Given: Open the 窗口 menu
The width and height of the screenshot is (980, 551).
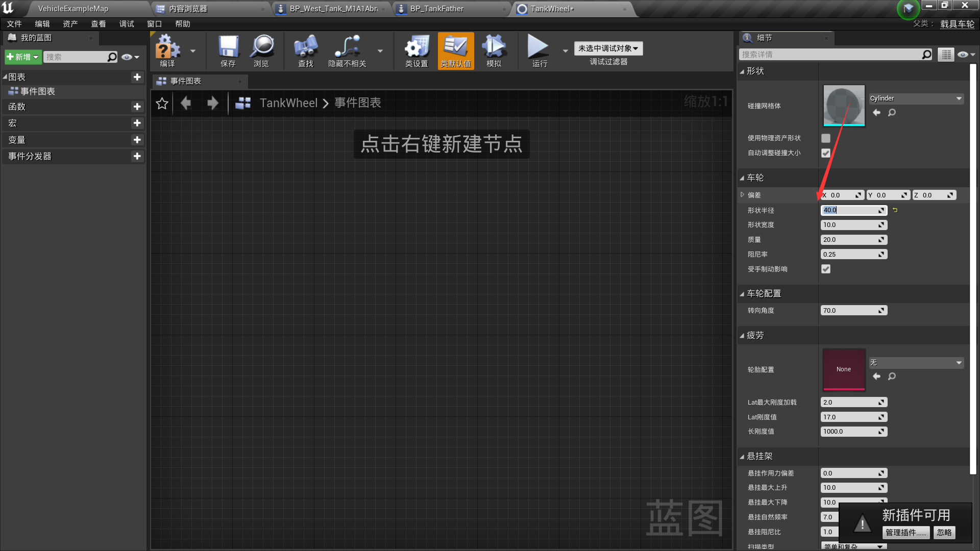Looking at the screenshot, I should click(x=154, y=24).
